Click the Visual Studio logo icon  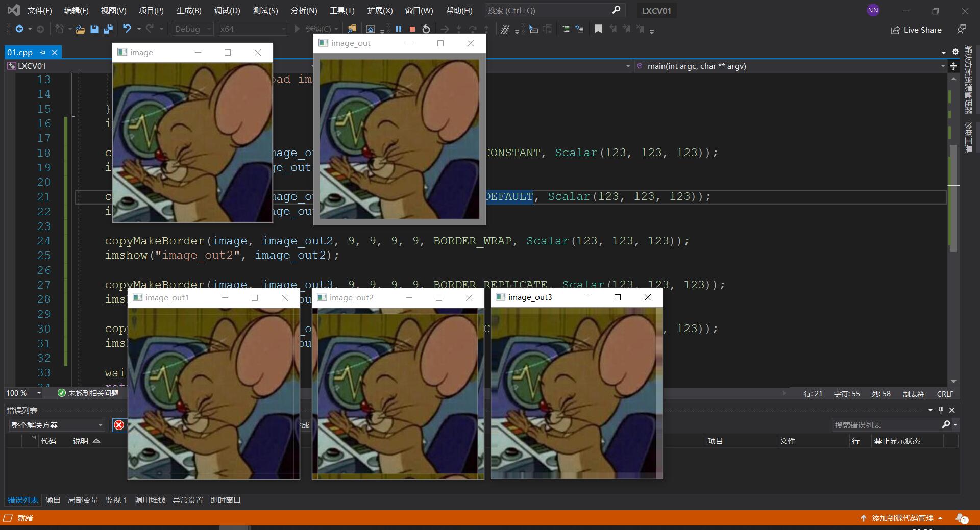(x=13, y=10)
